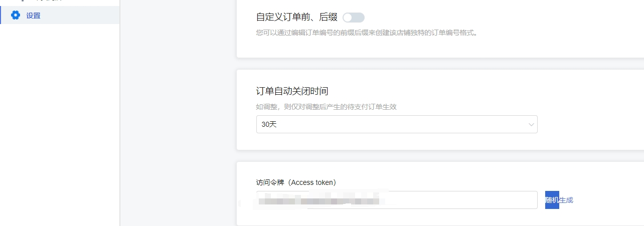Image resolution: width=644 pixels, height=226 pixels.
Task: Expand the 订单自动关闭时间 dropdown showing 30天
Action: point(397,124)
